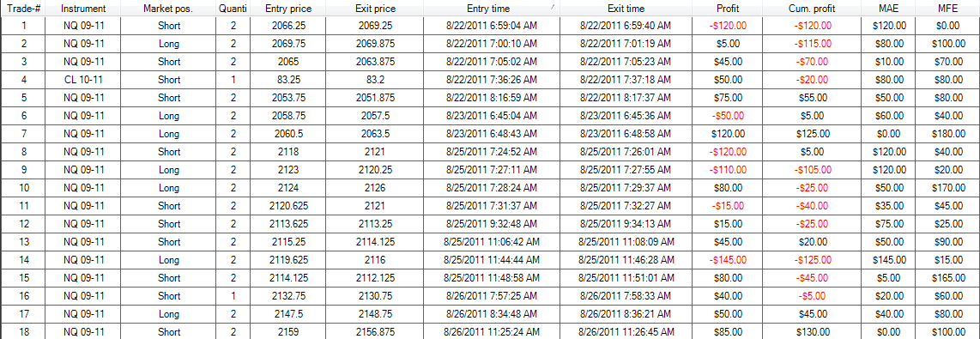Click the $130.00 cumulative profit cell
Image resolution: width=980 pixels, height=339 pixels.
click(x=813, y=331)
